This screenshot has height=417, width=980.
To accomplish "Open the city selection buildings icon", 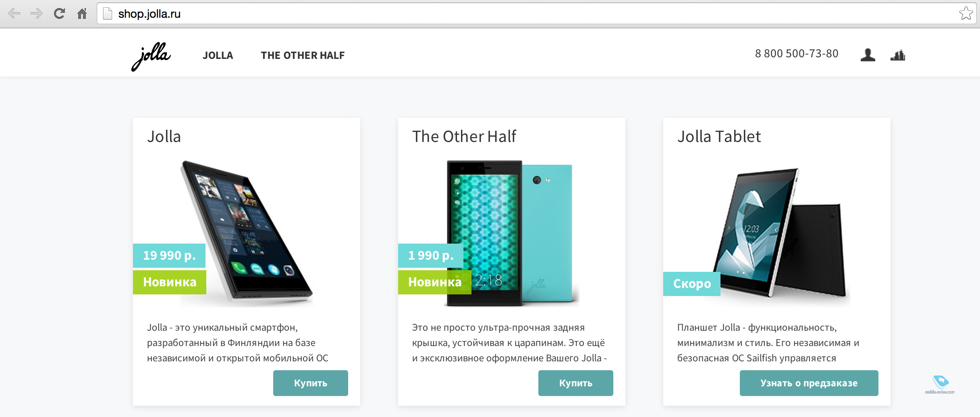I will tap(898, 55).
